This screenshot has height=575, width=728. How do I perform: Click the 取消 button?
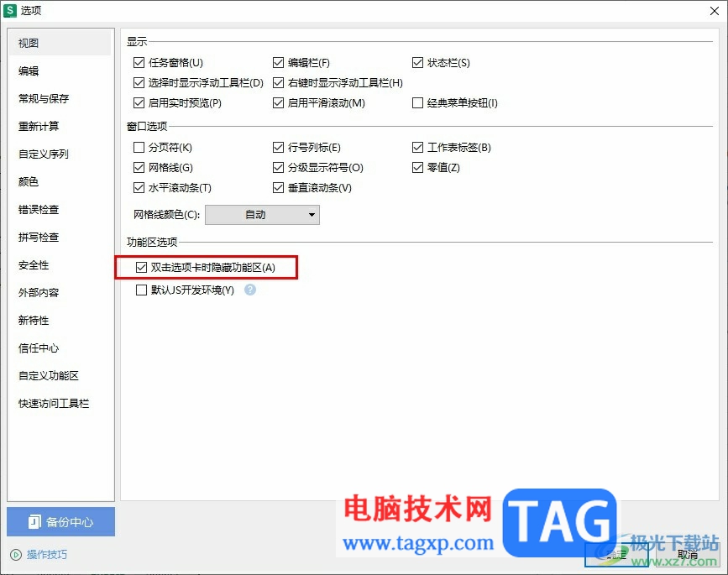coord(687,554)
